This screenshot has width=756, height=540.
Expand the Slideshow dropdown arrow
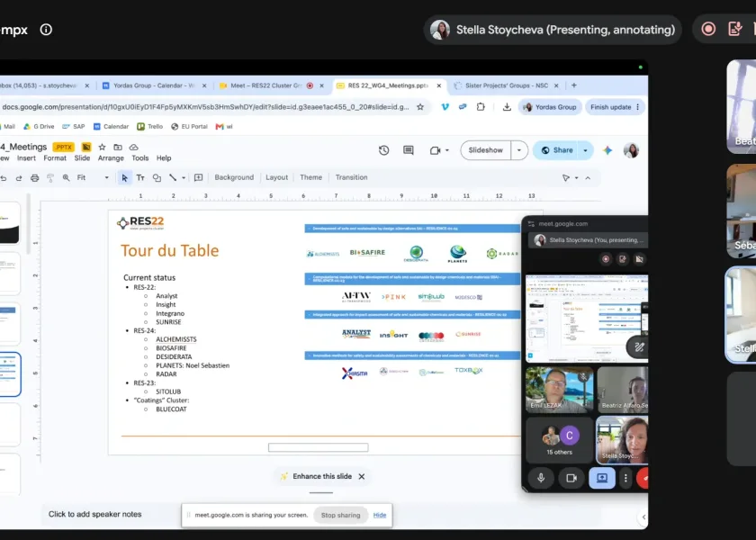coord(519,150)
